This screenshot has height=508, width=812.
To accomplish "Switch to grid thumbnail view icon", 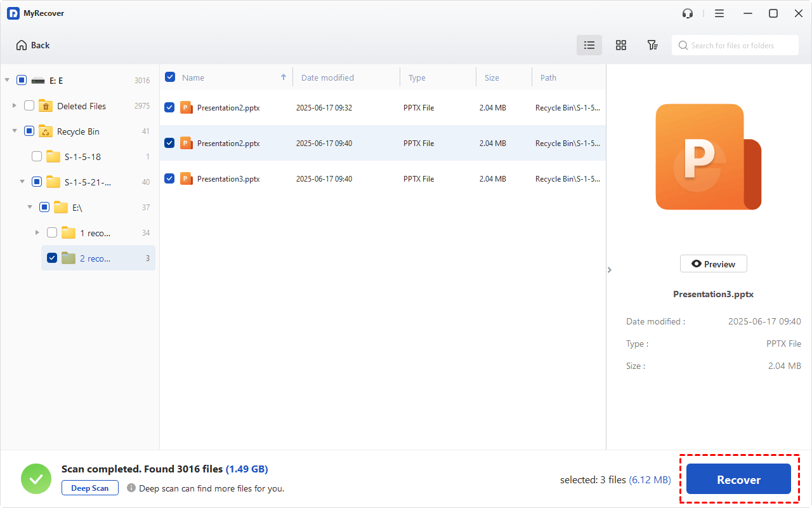I will point(621,45).
